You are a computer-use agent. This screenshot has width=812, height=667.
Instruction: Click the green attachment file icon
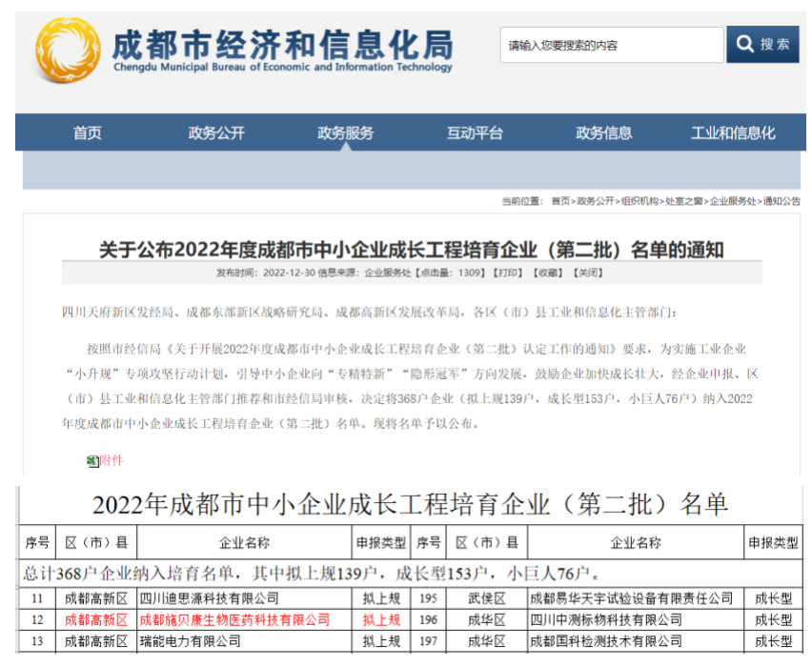point(92,461)
